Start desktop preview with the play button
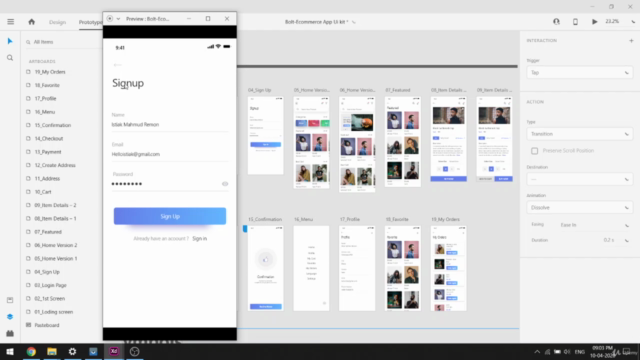The width and height of the screenshot is (640, 360). 595,22
